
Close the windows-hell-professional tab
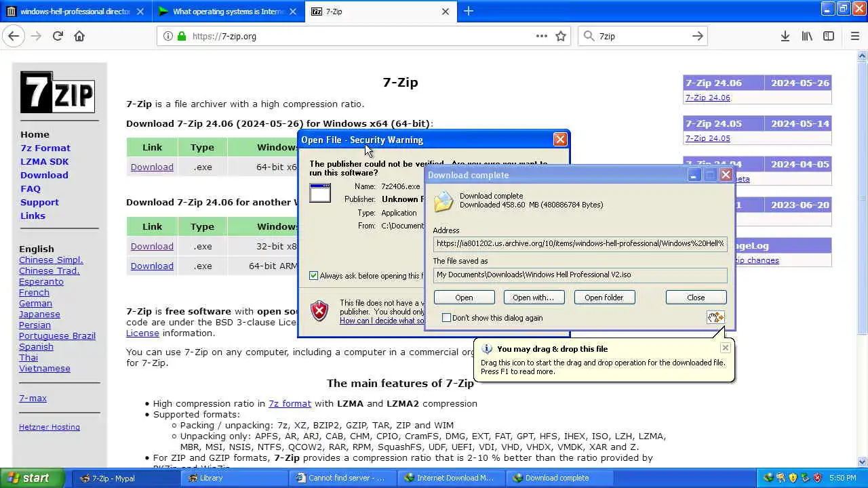[140, 12]
